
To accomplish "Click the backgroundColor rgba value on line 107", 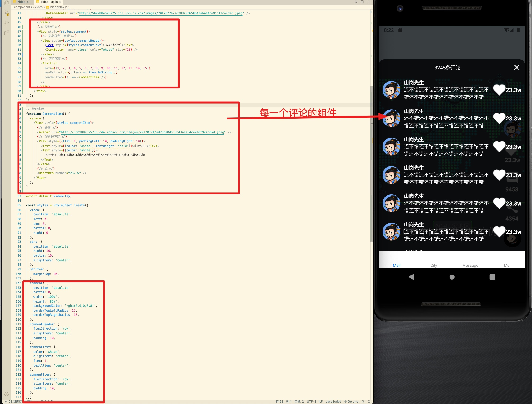I will 80,306.
